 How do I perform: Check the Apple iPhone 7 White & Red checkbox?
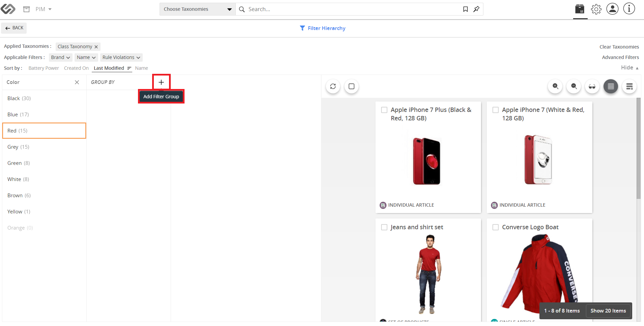(x=496, y=110)
